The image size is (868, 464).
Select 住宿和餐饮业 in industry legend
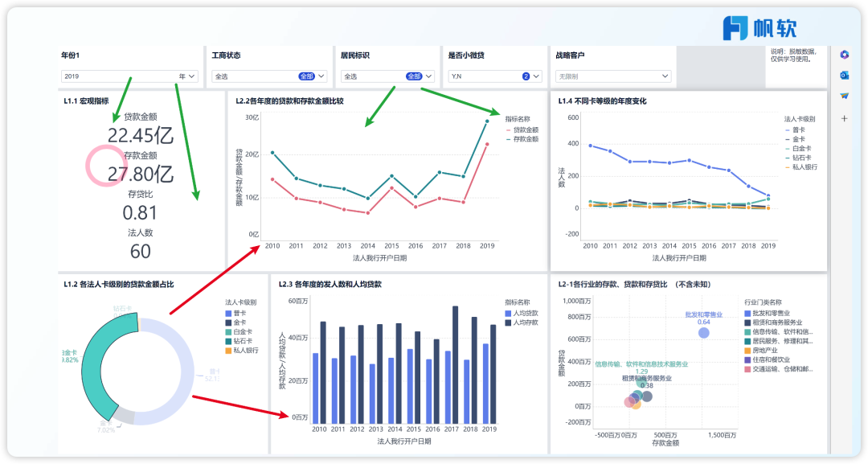768,360
